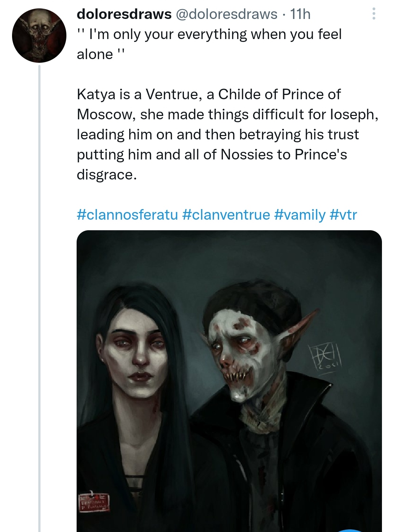
Task: Follow the #clanventrue hashtag link
Action: [225, 215]
